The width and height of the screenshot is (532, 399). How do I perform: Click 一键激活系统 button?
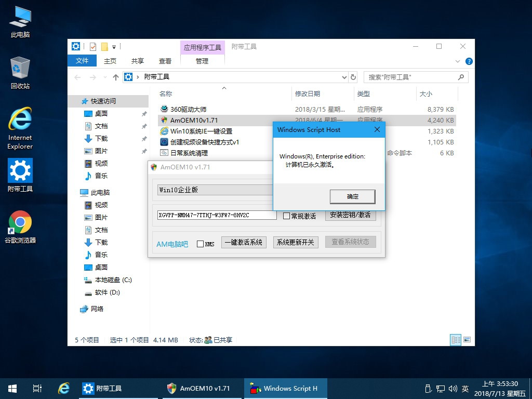[x=244, y=242]
